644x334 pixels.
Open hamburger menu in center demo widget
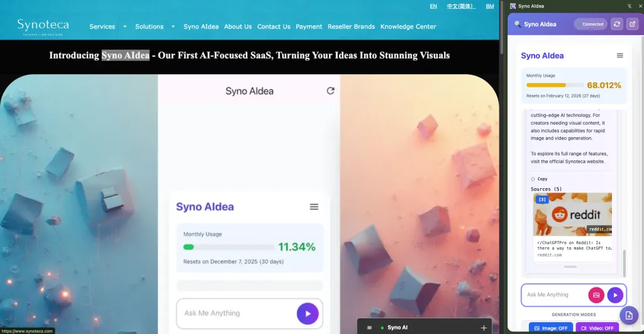pos(314,207)
